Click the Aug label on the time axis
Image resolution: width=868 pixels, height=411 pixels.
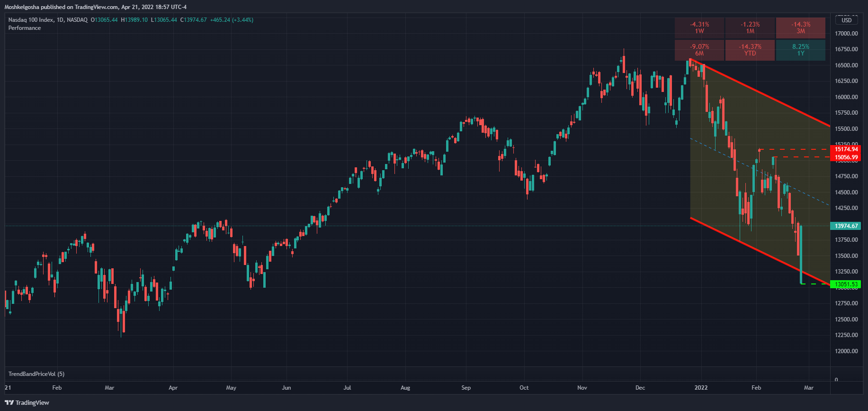(405, 388)
